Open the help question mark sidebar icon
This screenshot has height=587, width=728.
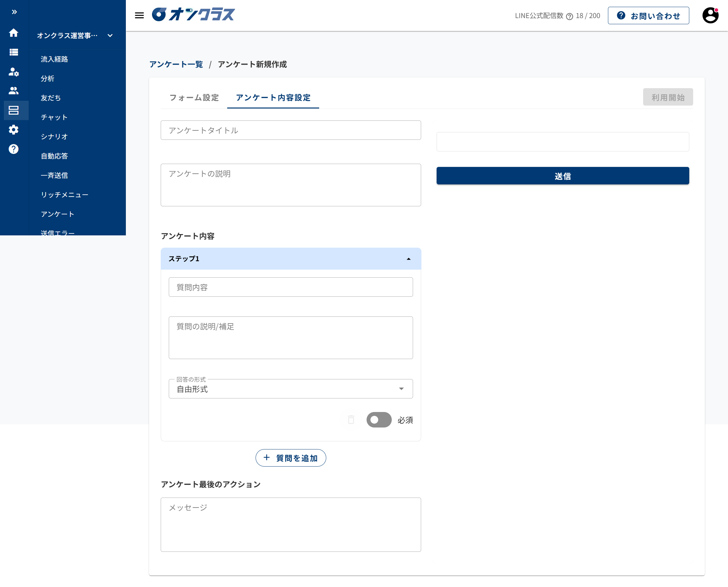[14, 149]
